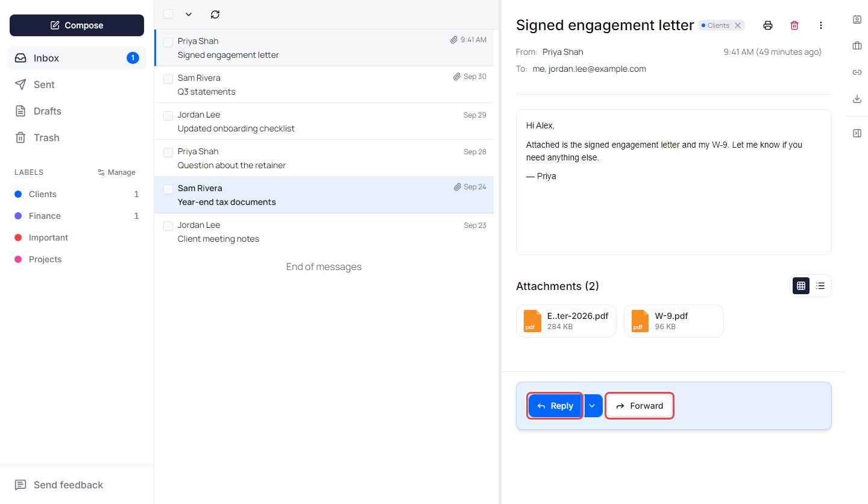Open the Updated onboarding checklist message
Screen dimensions: 868x504
[x=324, y=121]
